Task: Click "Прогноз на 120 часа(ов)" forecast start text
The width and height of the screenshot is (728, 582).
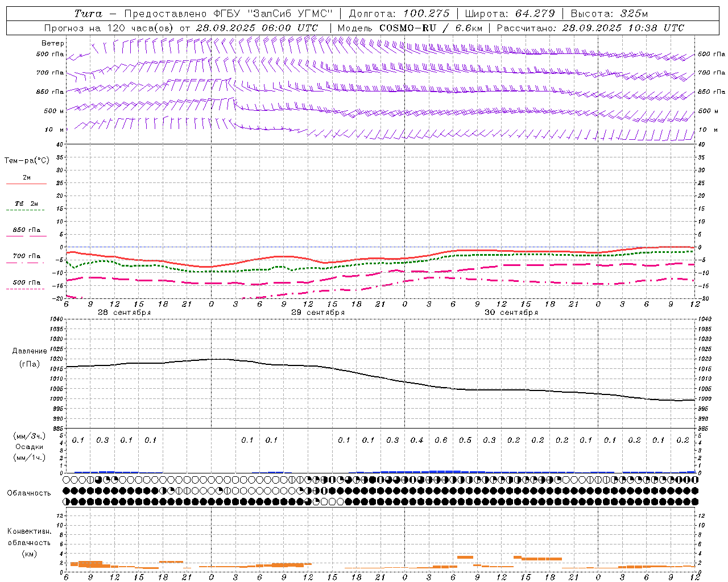Action: pyautogui.click(x=110, y=28)
